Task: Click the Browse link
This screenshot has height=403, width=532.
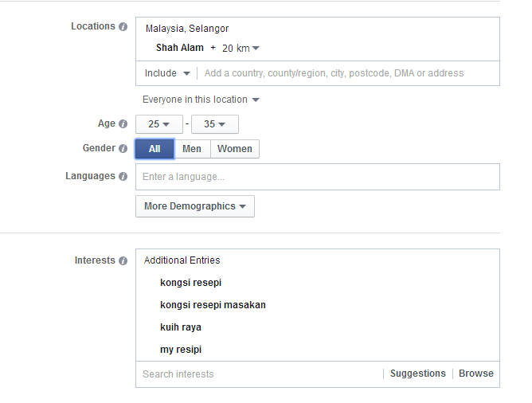Action: 476,374
